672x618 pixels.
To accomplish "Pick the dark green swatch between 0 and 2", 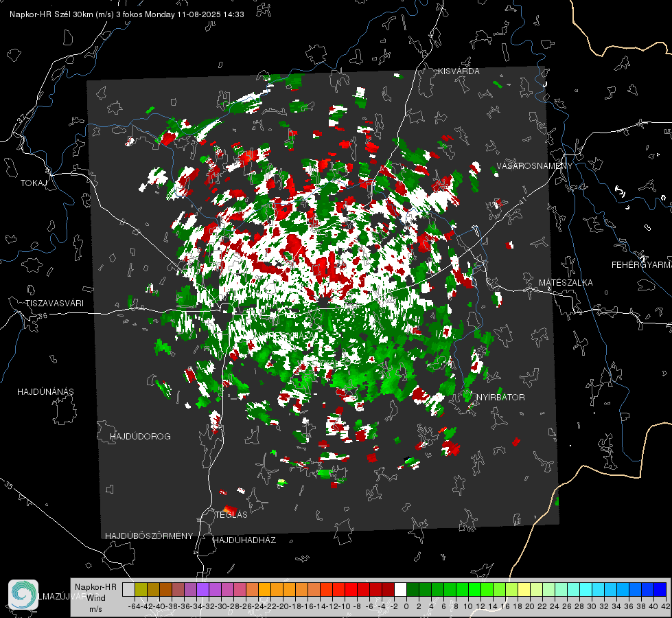I will (413, 589).
